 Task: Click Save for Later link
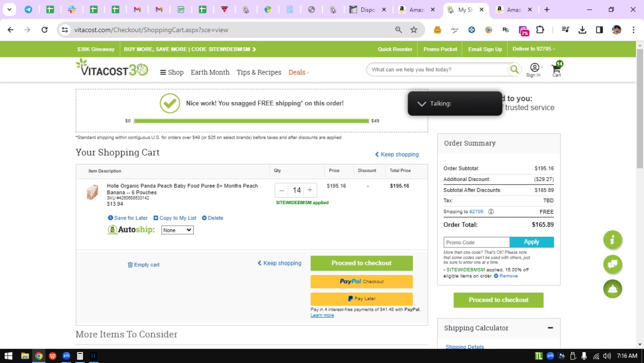[x=128, y=218]
